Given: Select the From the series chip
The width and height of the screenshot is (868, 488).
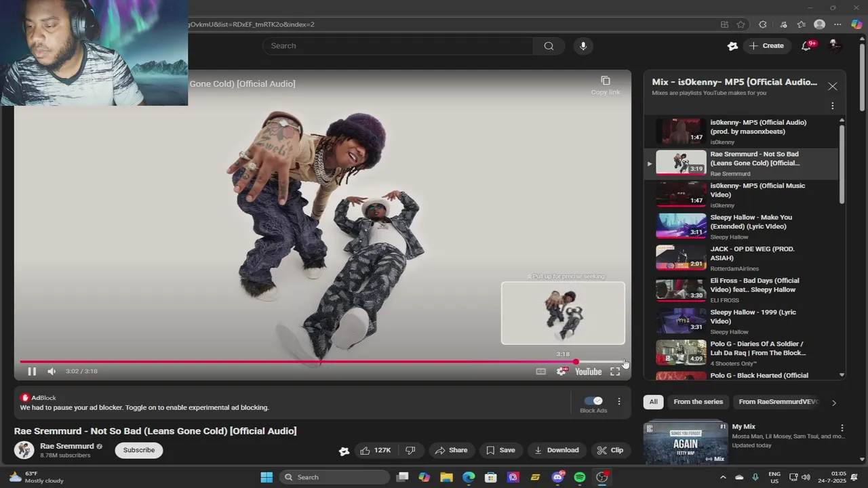Looking at the screenshot, I should (x=698, y=402).
